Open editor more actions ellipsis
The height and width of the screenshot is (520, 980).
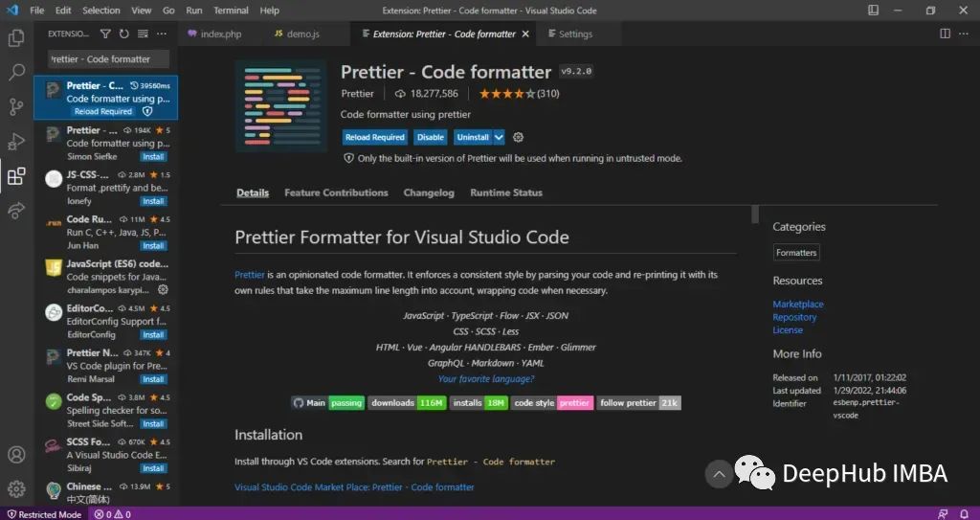click(963, 34)
